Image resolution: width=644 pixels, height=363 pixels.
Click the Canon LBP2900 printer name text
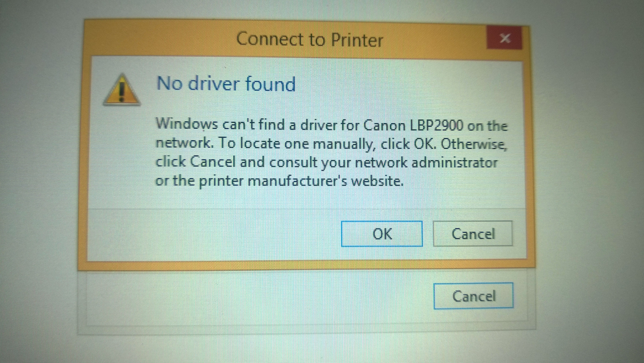point(413,126)
